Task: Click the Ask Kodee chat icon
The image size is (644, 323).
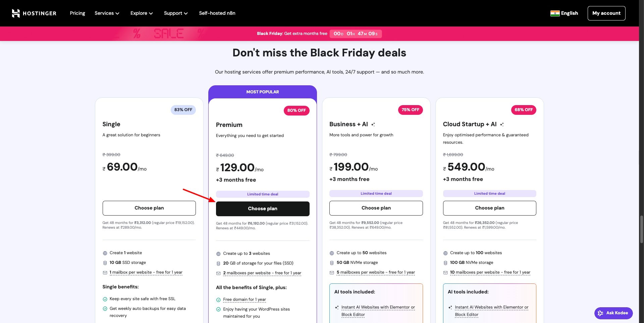Action: (x=600, y=313)
